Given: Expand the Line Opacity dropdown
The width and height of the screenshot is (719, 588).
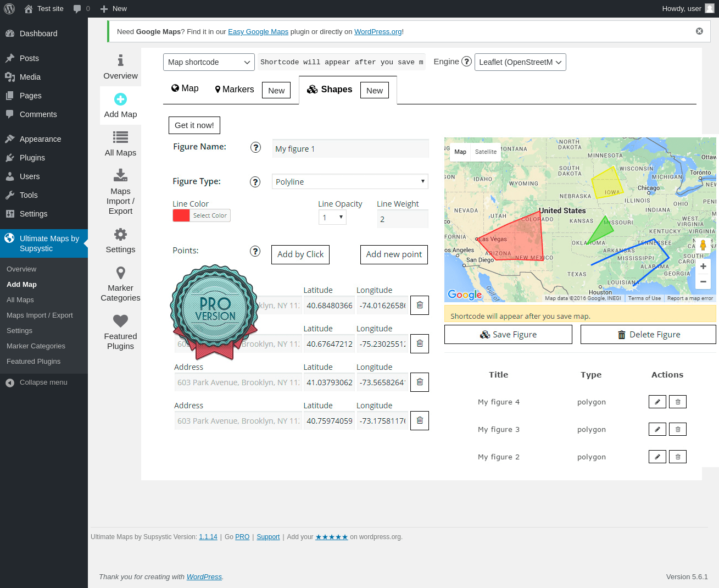Looking at the screenshot, I should pyautogui.click(x=332, y=218).
